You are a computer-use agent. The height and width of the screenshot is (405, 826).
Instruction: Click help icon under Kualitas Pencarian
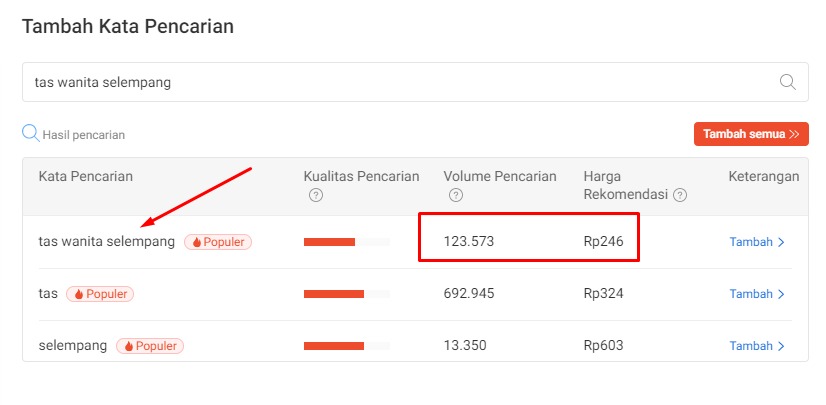[x=316, y=195]
